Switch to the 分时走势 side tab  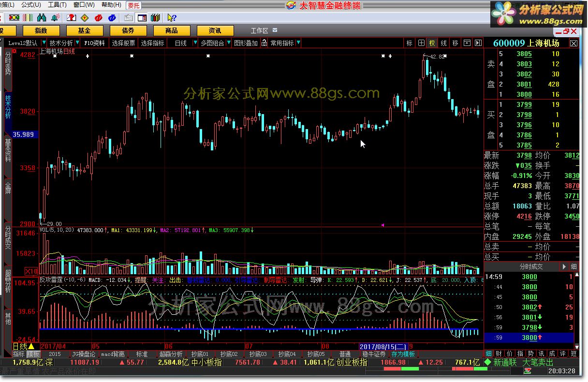(x=8, y=63)
